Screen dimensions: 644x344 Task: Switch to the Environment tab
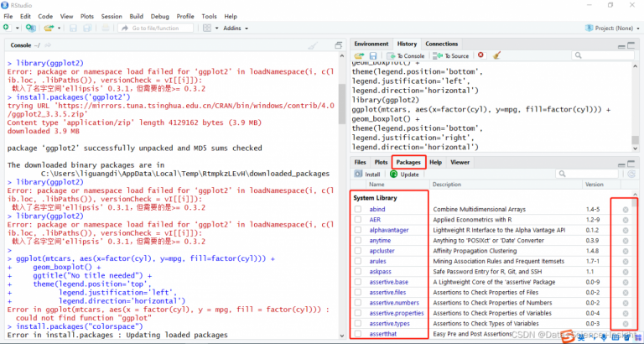click(x=371, y=44)
